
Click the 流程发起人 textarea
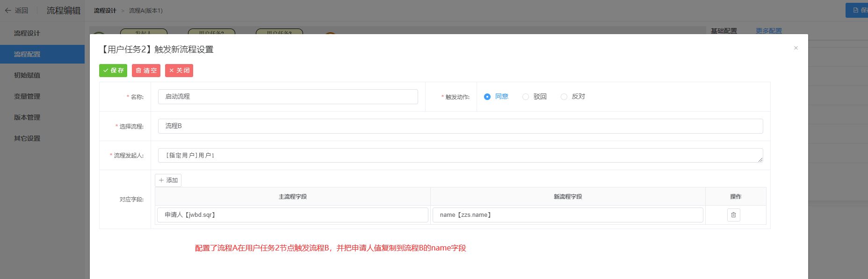point(460,156)
